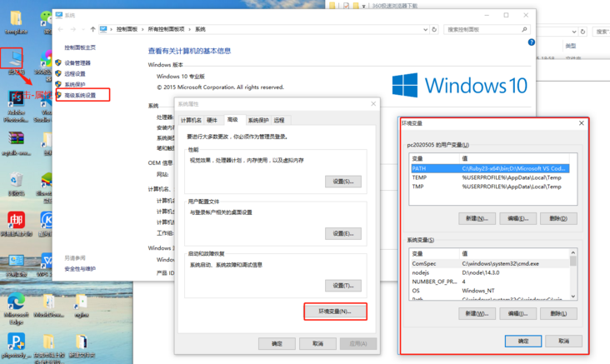Select the ComSpec system variable row
This screenshot has width=610, height=364.
tap(490, 264)
